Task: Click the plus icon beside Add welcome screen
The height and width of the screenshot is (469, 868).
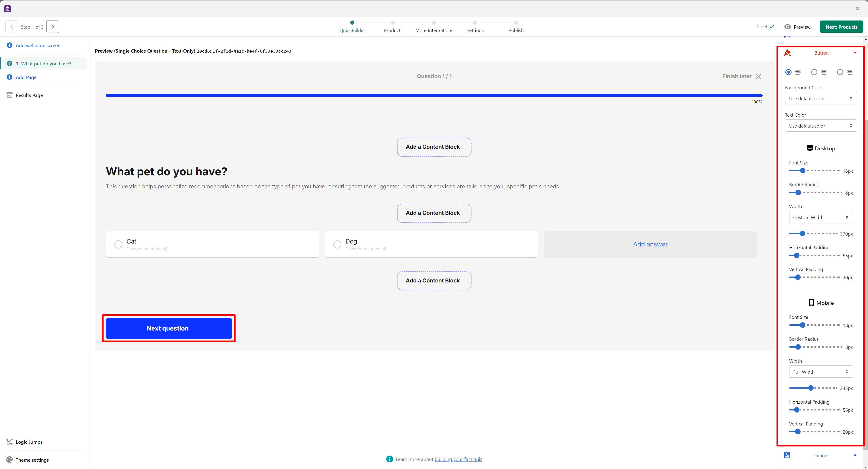Action: pyautogui.click(x=9, y=45)
